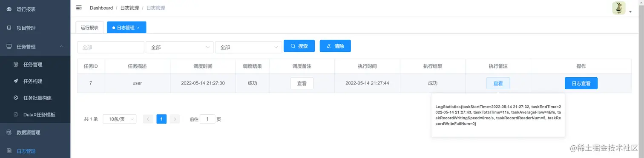
Task: Open the 10条/页 page size selector
Action: point(120,119)
